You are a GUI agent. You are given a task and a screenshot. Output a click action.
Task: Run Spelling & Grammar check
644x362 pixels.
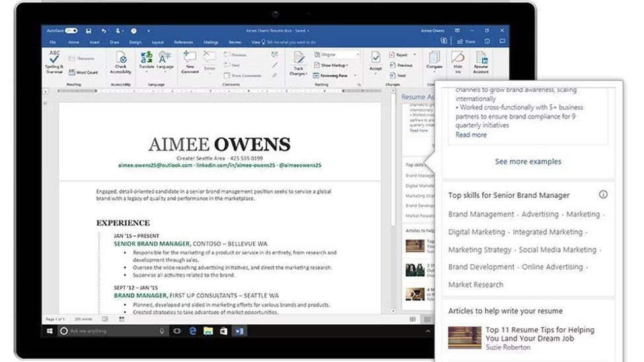point(54,62)
